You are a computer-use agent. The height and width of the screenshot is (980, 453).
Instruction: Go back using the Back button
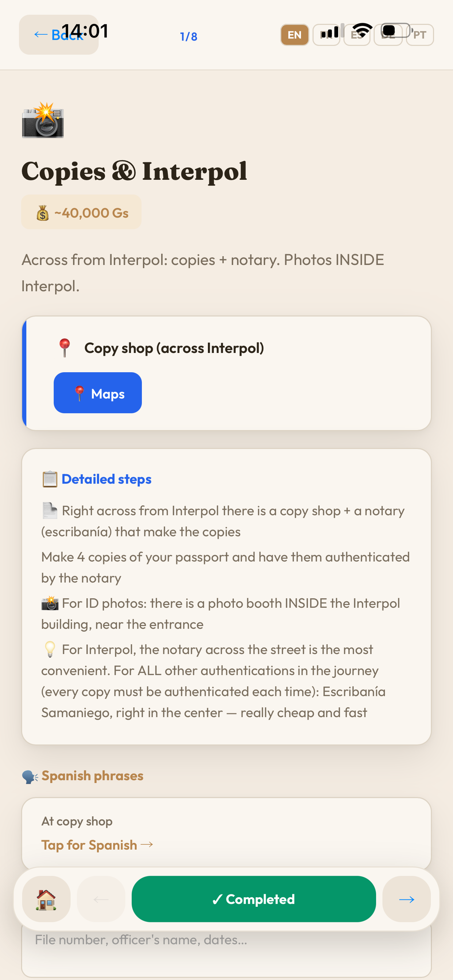pos(59,35)
